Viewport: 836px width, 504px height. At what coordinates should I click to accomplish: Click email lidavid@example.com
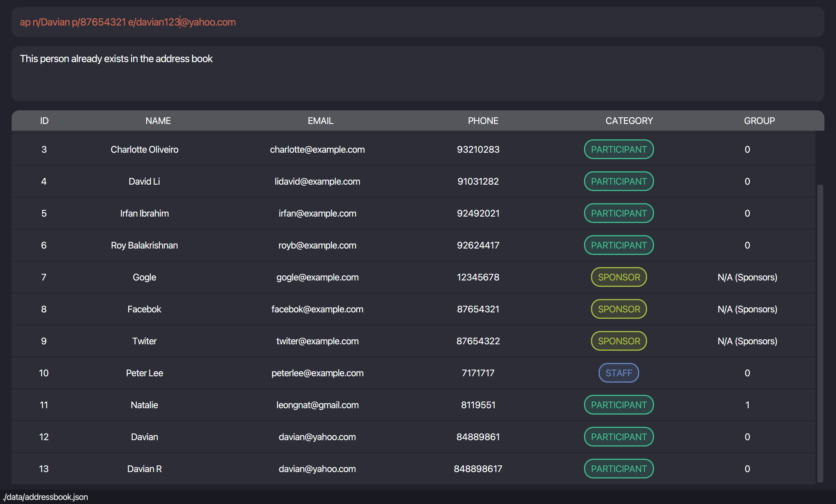[x=317, y=181]
